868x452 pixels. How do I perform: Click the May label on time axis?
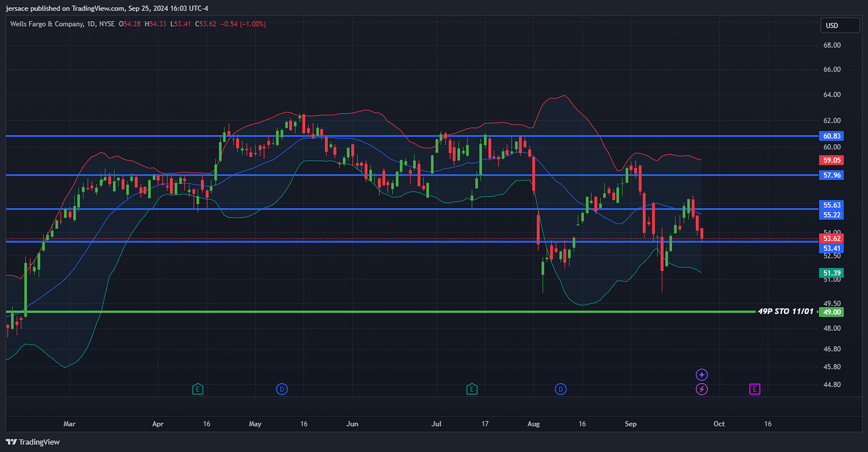[255, 424]
